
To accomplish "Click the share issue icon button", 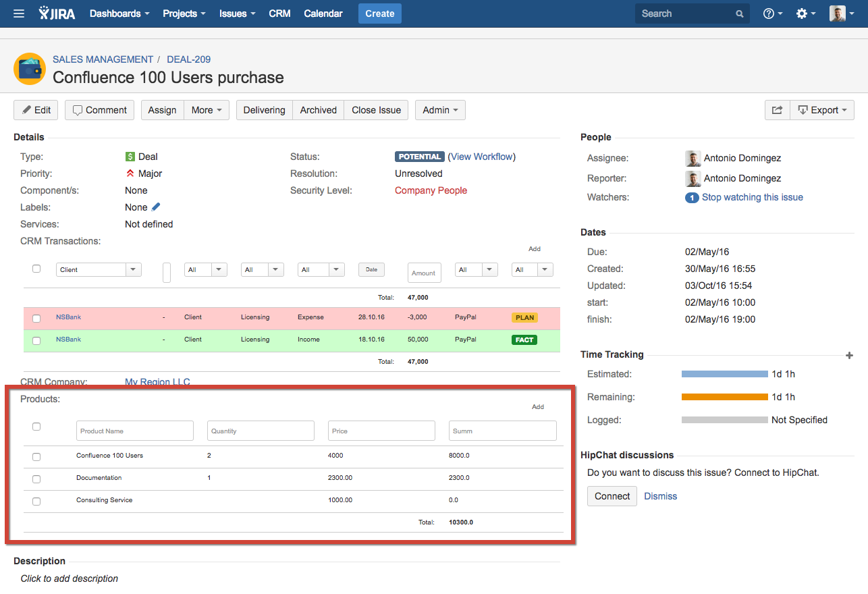I will pyautogui.click(x=777, y=110).
